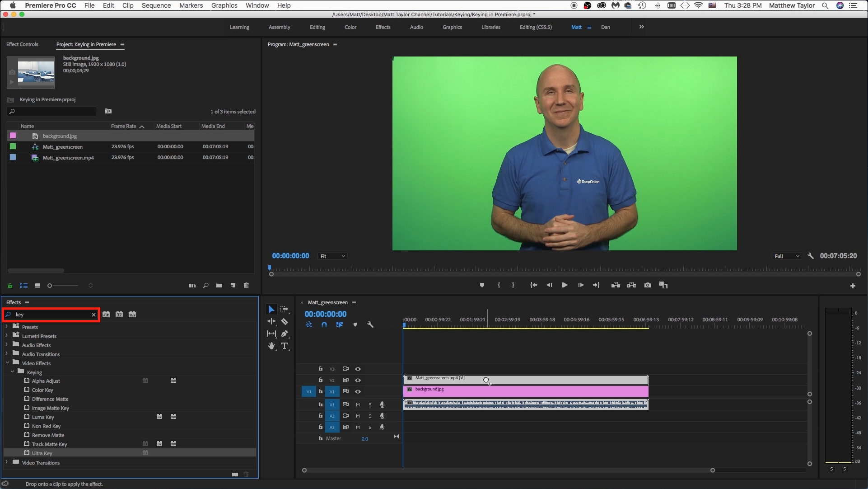
Task: Toggle mute on A1 audio track
Action: 358,404
